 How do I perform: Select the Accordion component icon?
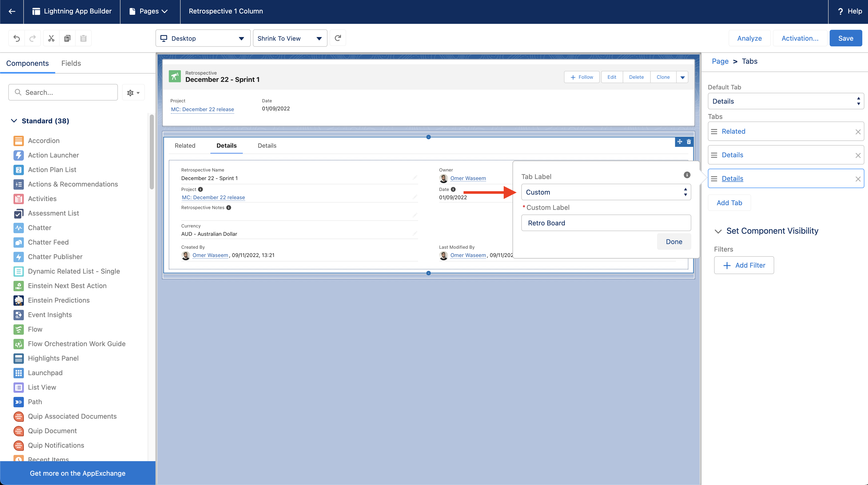[x=19, y=140]
